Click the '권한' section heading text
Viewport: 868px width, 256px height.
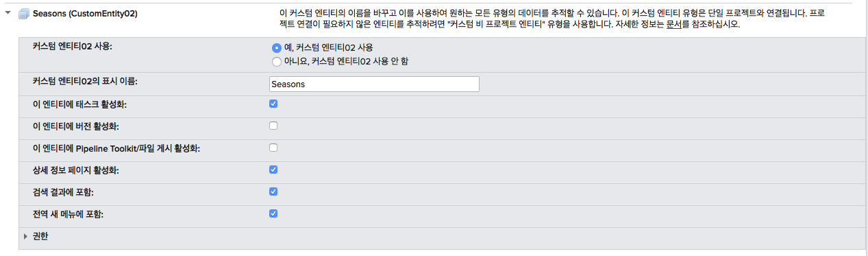pyautogui.click(x=40, y=236)
